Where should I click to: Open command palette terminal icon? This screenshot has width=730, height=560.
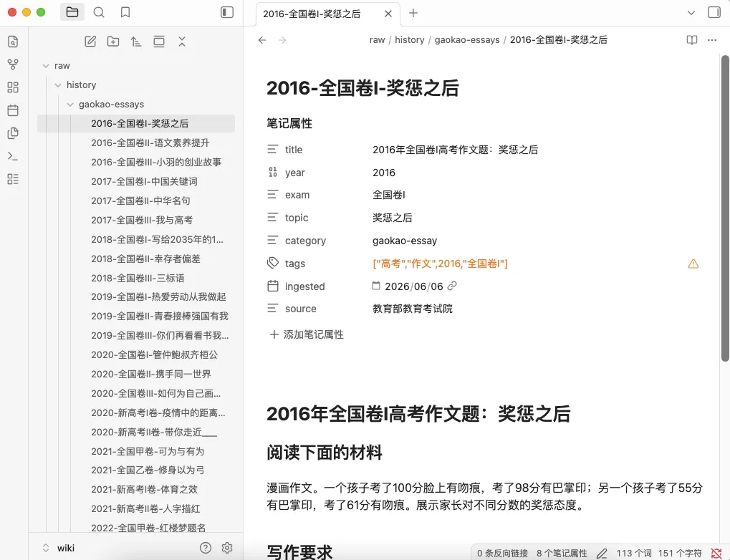[13, 156]
